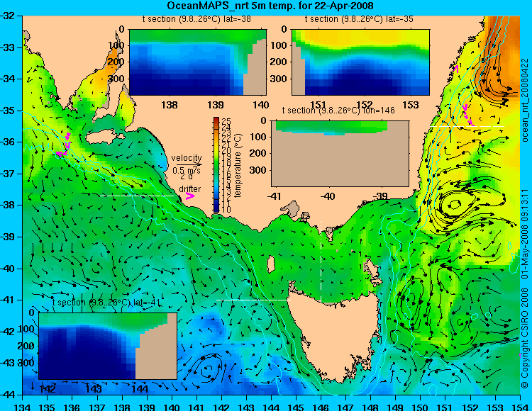Image resolution: width=532 pixels, height=411 pixels.
Task: Click the -44 latitude axis label
Action: tap(8, 395)
